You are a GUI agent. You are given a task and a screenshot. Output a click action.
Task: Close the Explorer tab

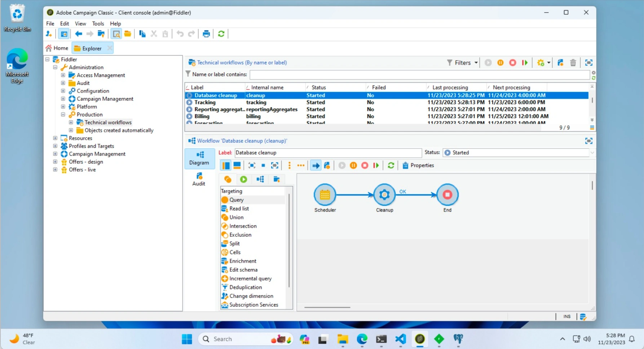tap(110, 48)
